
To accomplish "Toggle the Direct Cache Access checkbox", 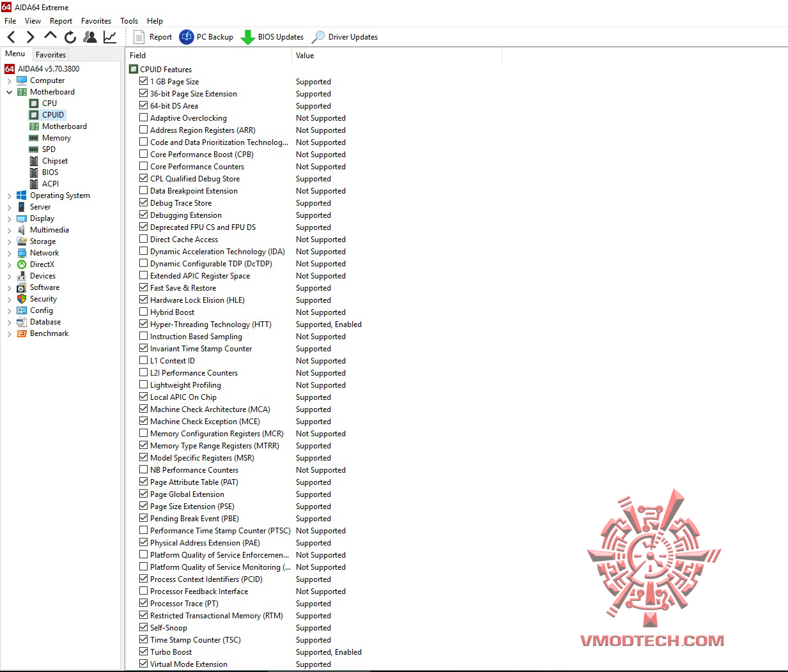I will (144, 239).
